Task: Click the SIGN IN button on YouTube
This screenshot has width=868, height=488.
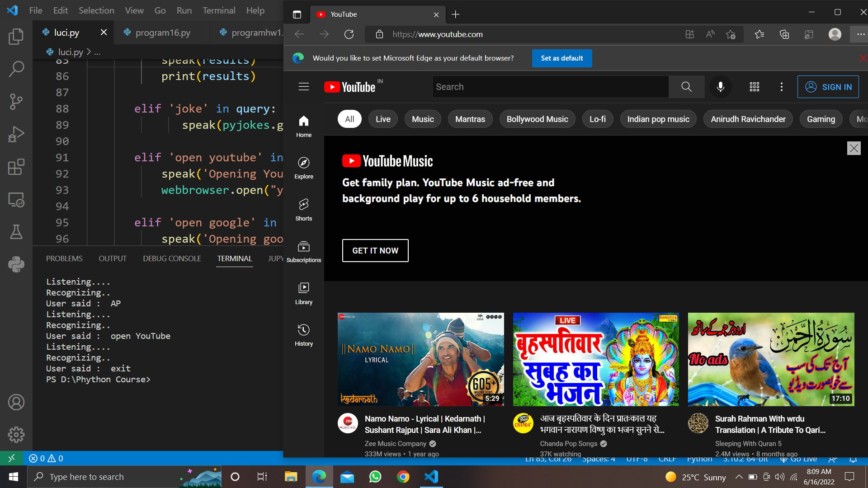Action: pyautogui.click(x=828, y=87)
